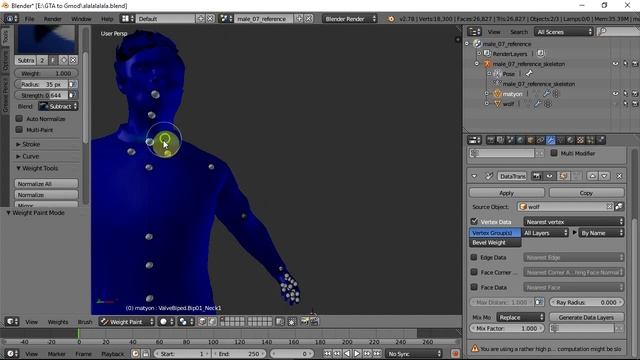Open the Window menu
Screen dimensions: 640x360
(x=81, y=19)
